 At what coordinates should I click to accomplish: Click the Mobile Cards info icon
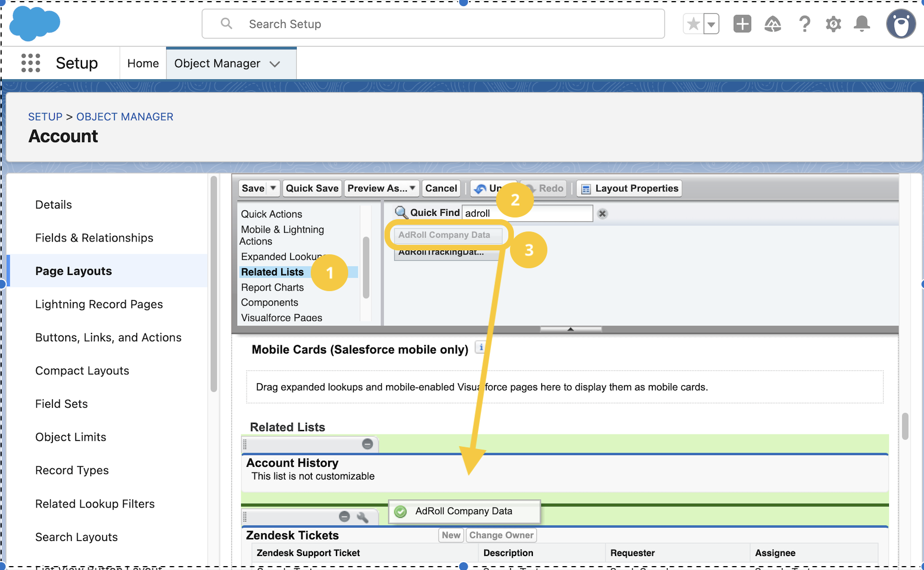[x=480, y=347]
